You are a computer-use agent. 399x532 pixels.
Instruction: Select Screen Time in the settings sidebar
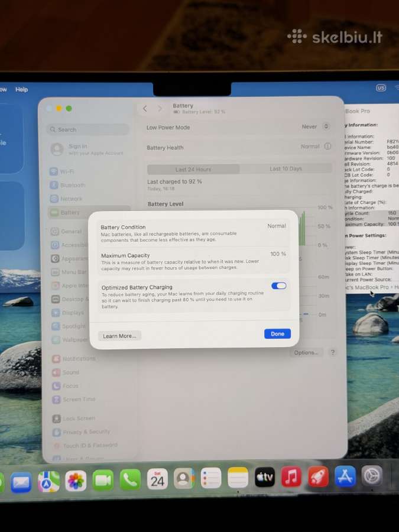[x=74, y=400]
